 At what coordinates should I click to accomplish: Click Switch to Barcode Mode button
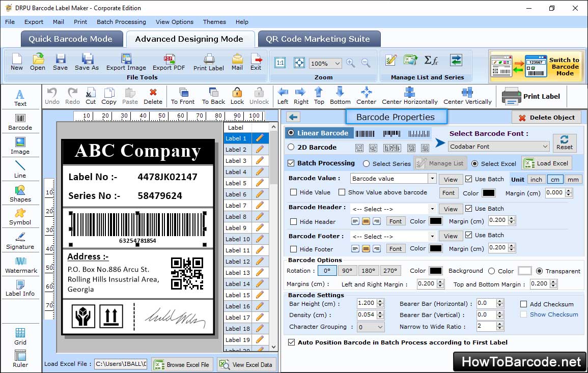point(537,66)
